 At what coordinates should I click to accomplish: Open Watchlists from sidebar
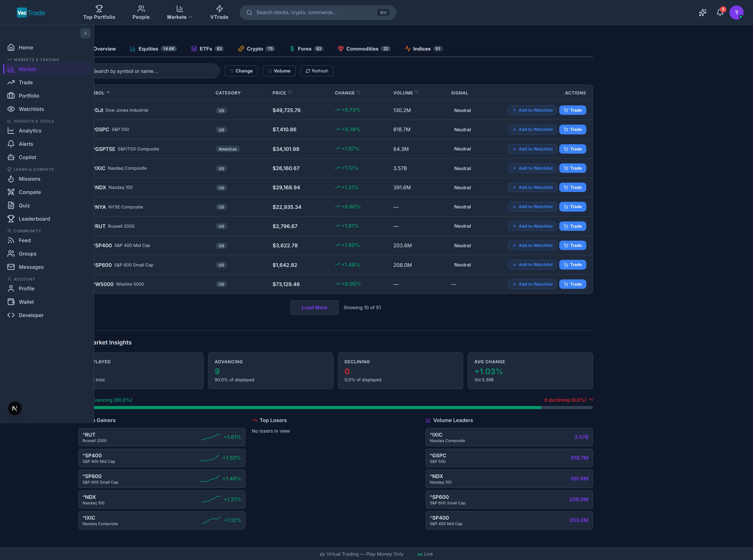coord(47,109)
